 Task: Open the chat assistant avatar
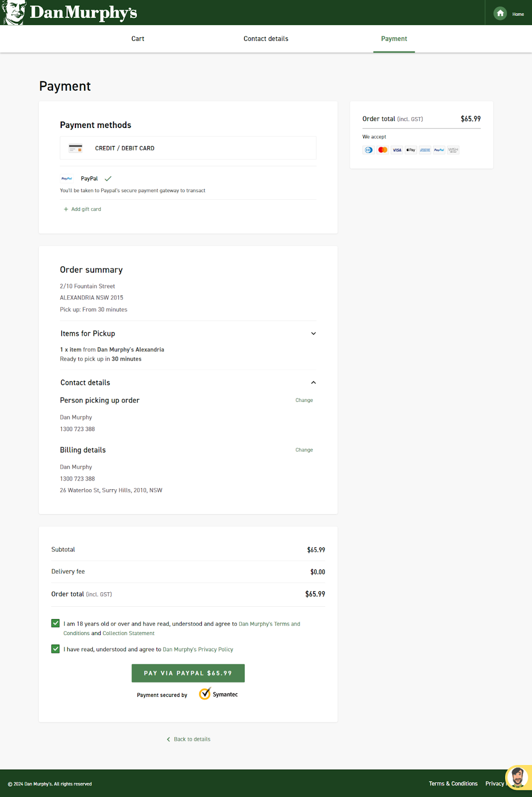coord(518,777)
